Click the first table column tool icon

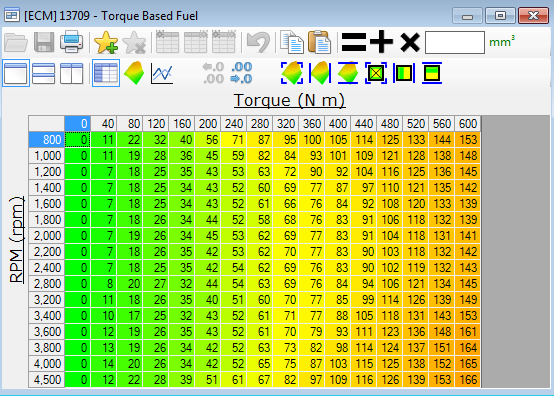pyautogui.click(x=167, y=42)
